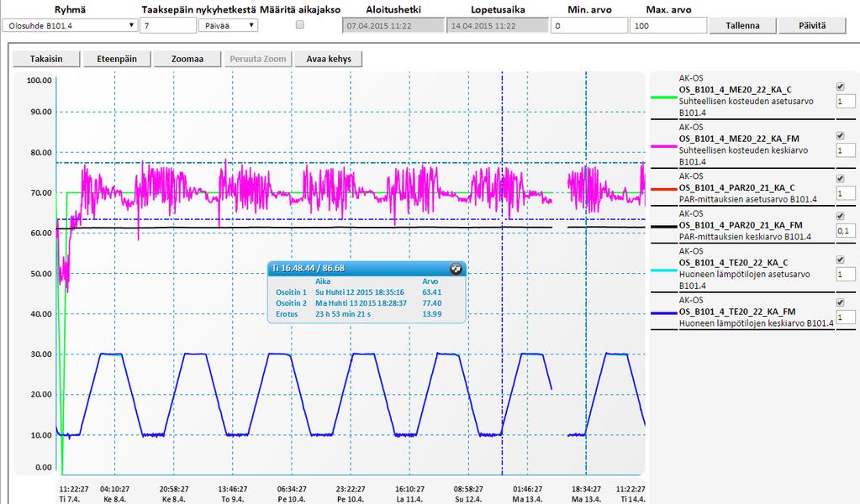Screen dimensions: 860x504
Task: Click the scale field for OS_B101_4_ME20_22_KA_FM
Action: click(845, 150)
